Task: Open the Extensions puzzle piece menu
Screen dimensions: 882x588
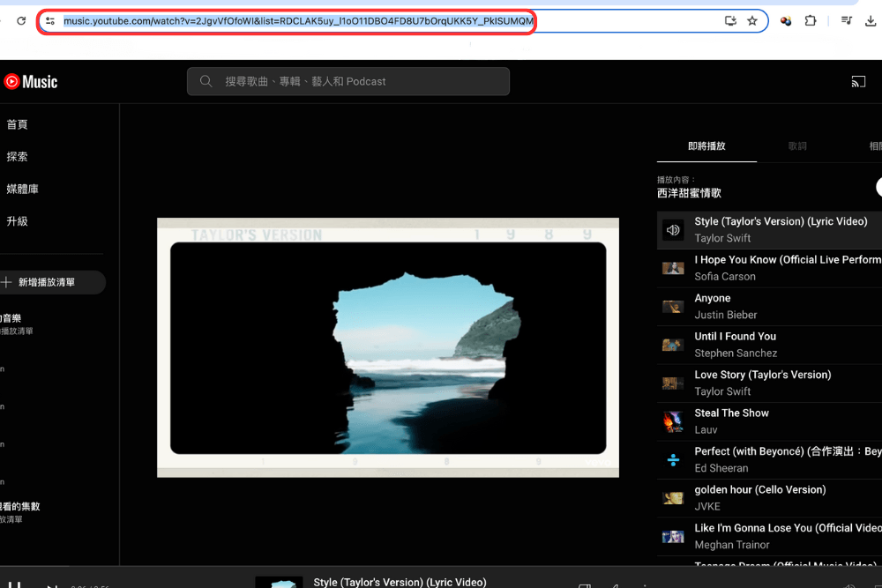Action: coord(810,21)
